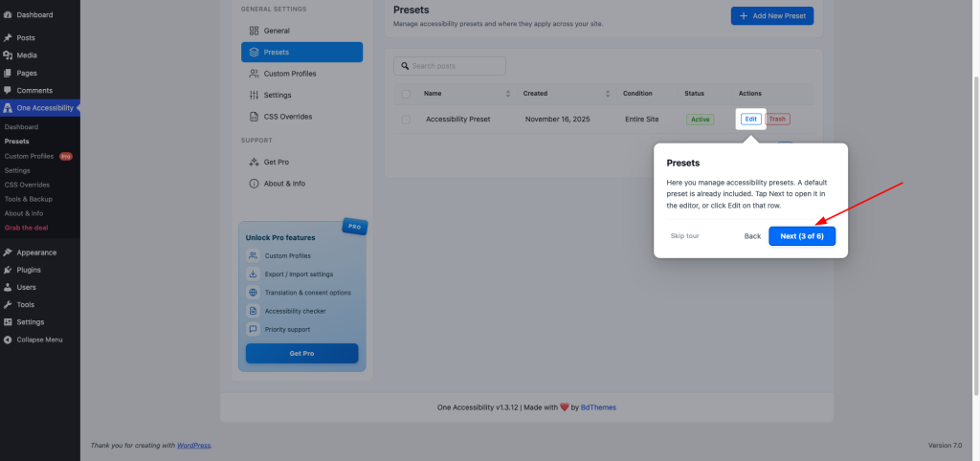Click the November 16, 2025 date cell
This screenshot has width=980, height=461.
(558, 119)
